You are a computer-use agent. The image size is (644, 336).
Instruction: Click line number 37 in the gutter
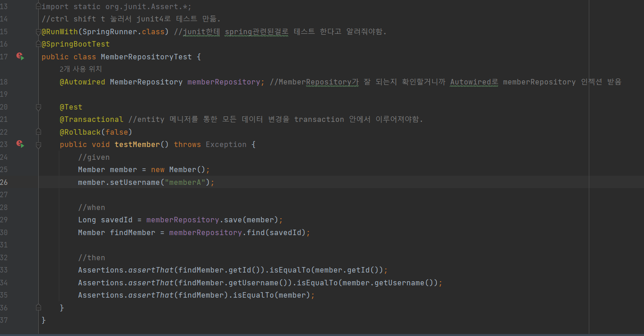tap(4, 320)
